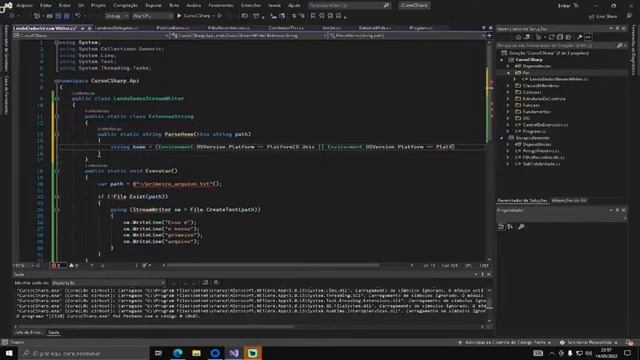The width and height of the screenshot is (640, 360).
Task: Open File Explorer from taskbar
Action: click(x=196, y=353)
